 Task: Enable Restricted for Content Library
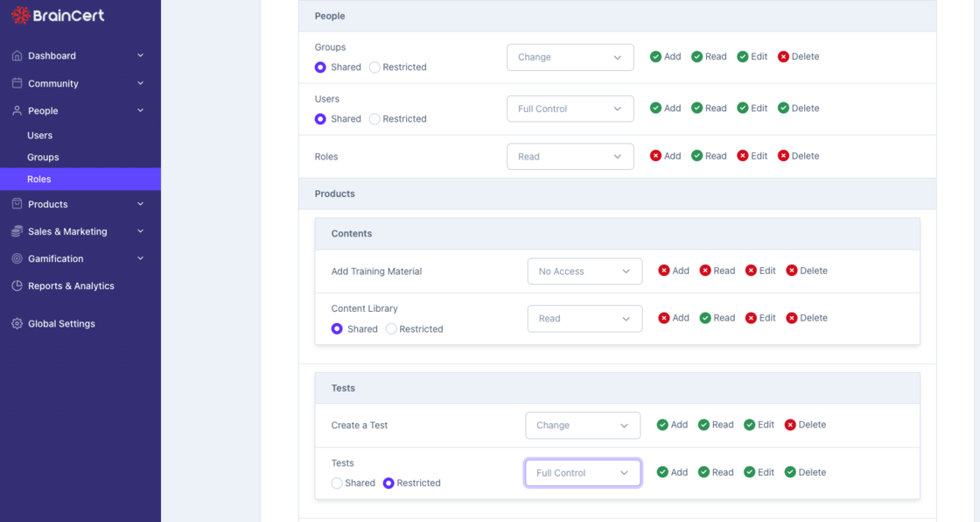tap(389, 328)
